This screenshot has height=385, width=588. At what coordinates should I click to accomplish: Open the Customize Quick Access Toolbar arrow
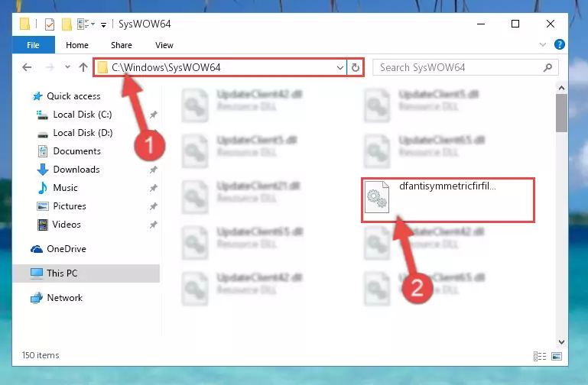click(x=103, y=25)
